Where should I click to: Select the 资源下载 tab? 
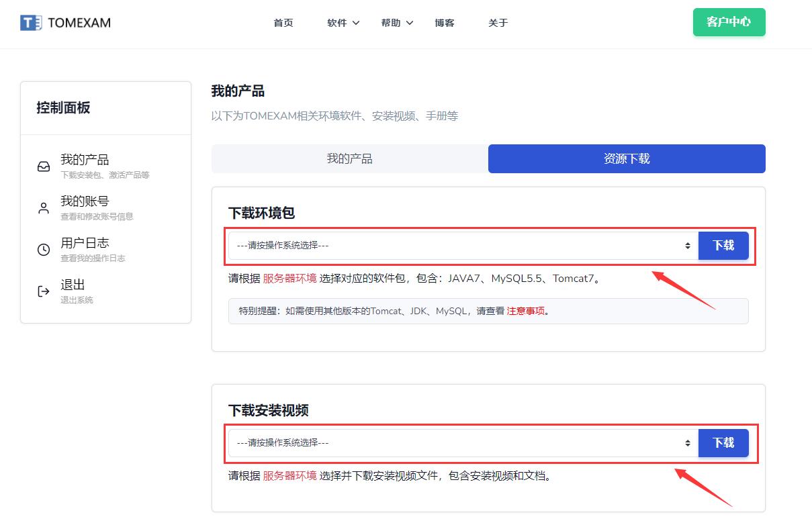627,159
